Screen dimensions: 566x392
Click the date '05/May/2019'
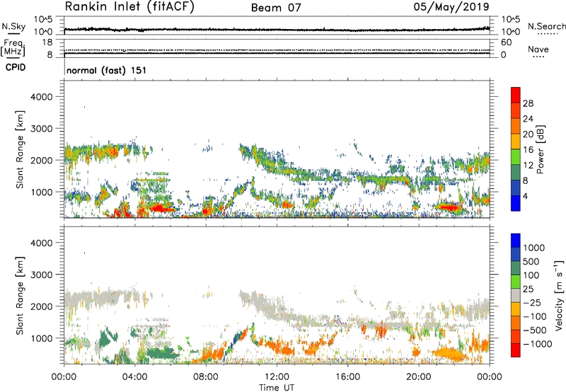tap(451, 7)
